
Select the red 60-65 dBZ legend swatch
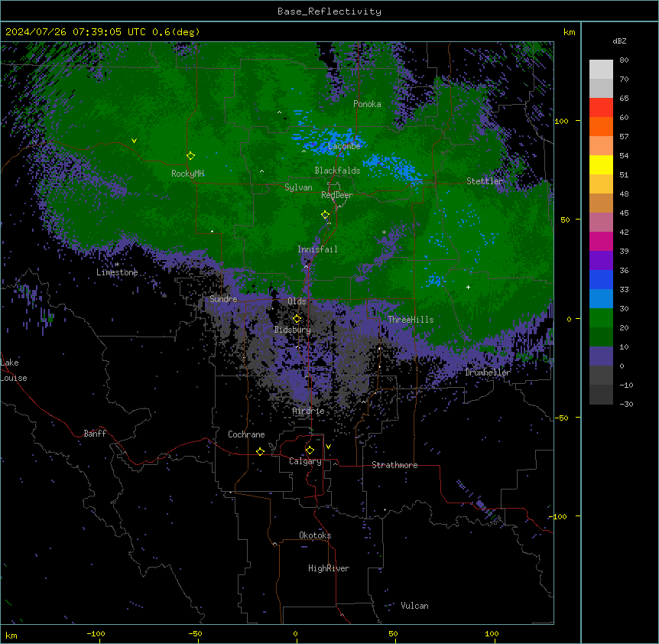pyautogui.click(x=601, y=108)
